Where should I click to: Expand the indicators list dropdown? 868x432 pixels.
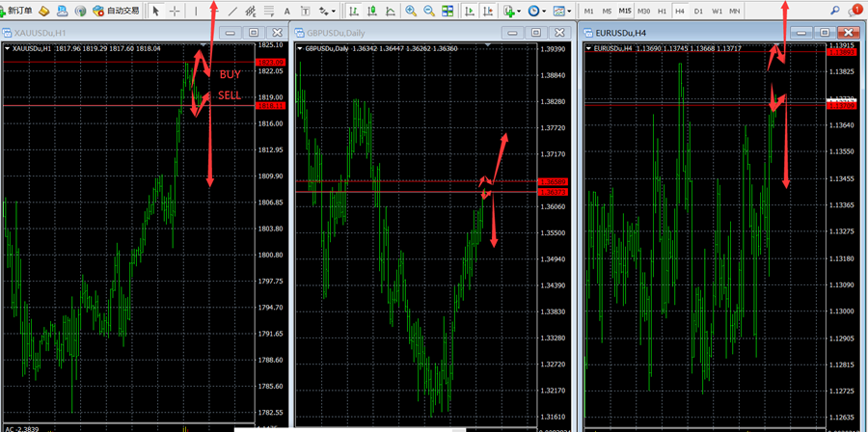511,11
